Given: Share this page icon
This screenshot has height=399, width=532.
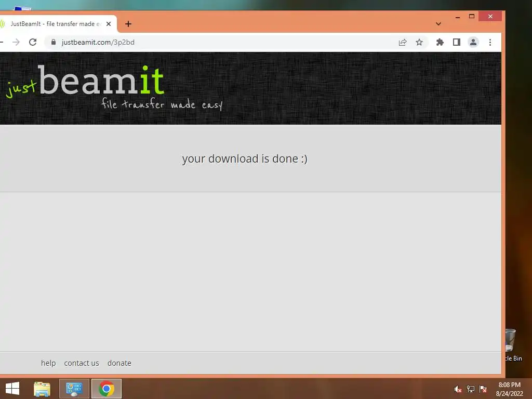Looking at the screenshot, I should [403, 42].
